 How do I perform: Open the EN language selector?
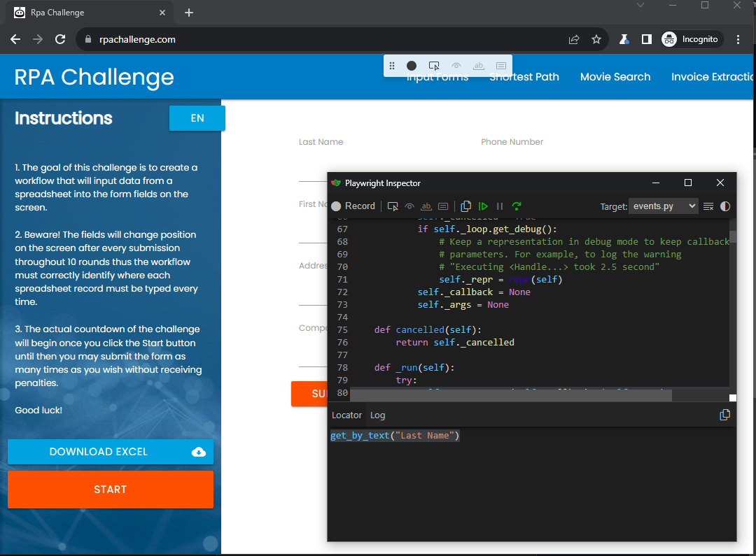(x=197, y=118)
